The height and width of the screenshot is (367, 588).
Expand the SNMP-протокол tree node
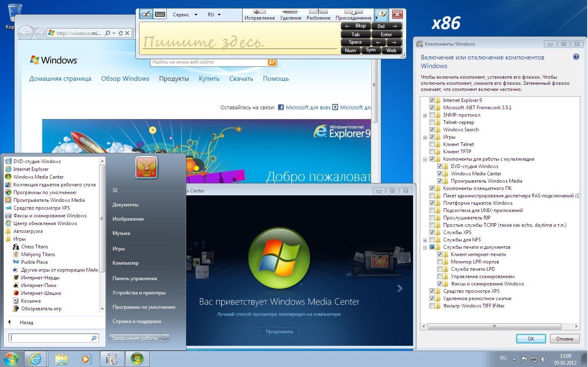pos(425,115)
